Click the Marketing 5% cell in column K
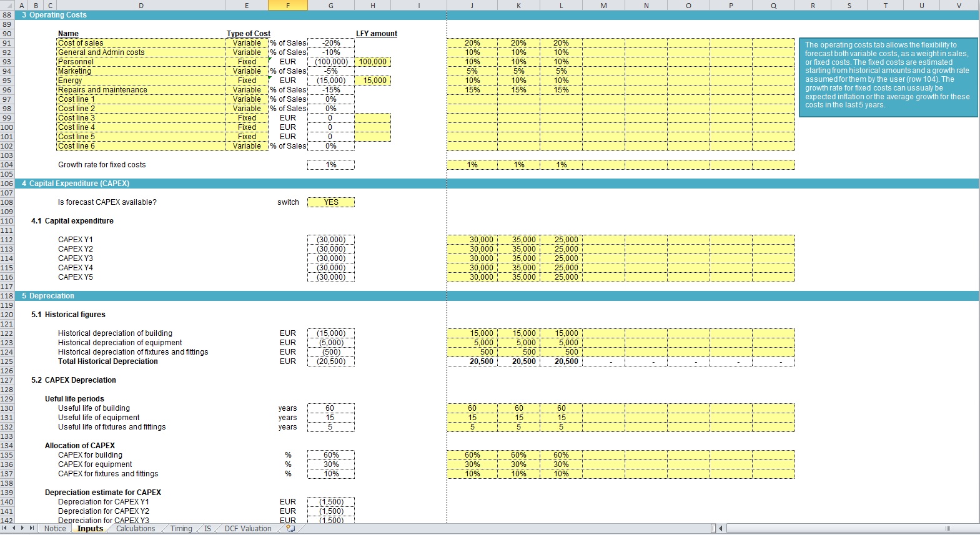Image resolution: width=980 pixels, height=535 pixels. coord(519,71)
